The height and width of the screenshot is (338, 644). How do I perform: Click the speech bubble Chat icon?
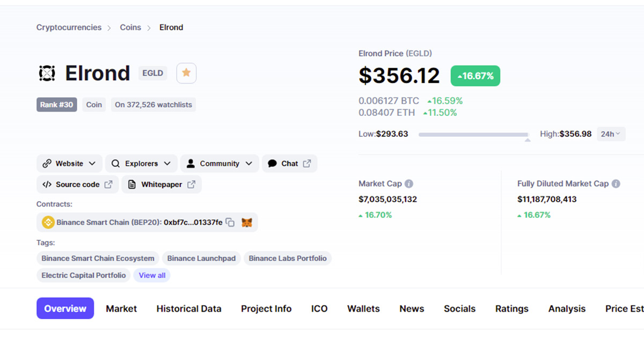pos(272,164)
